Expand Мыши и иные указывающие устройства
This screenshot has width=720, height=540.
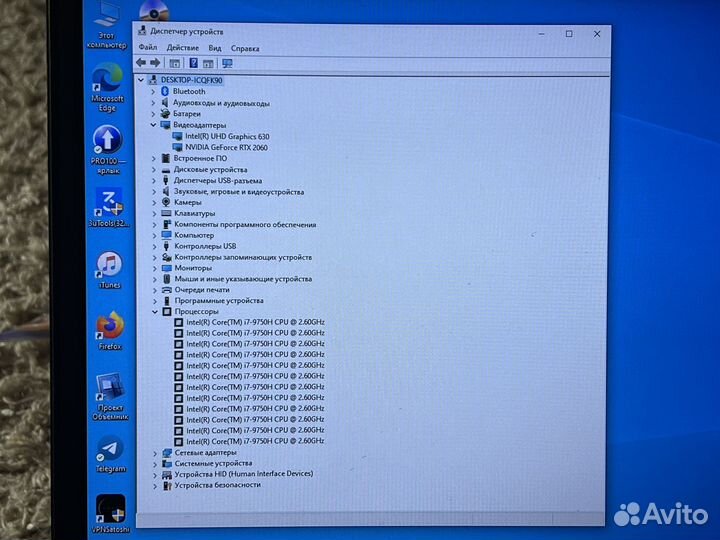point(155,279)
